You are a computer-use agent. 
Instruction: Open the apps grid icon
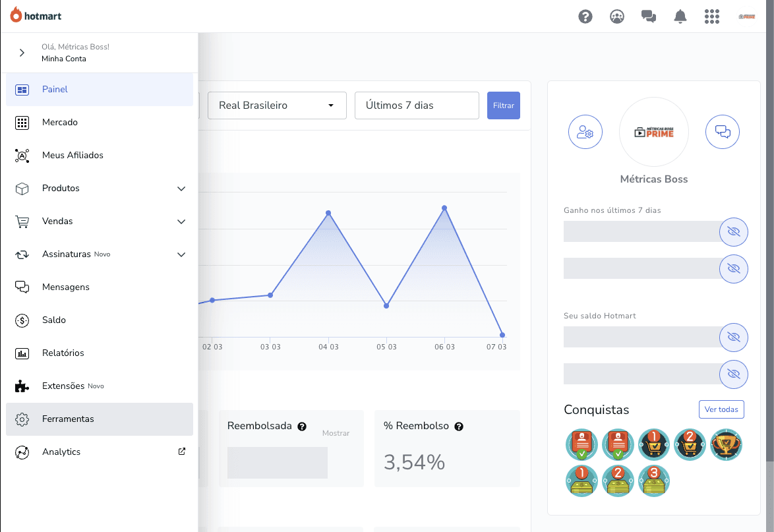tap(711, 16)
